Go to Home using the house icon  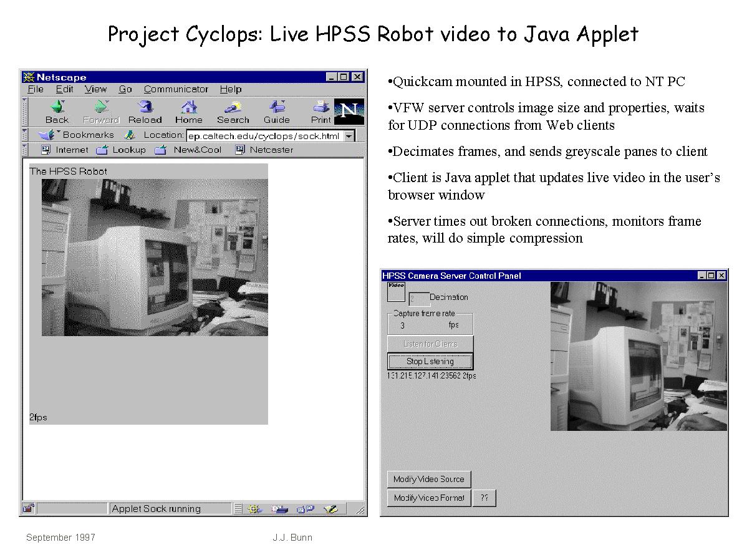pyautogui.click(x=188, y=107)
